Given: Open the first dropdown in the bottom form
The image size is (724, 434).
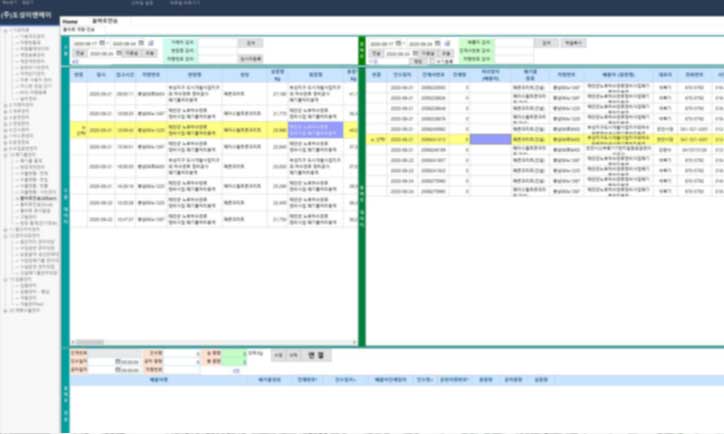Looking at the screenshot, I should [x=196, y=353].
